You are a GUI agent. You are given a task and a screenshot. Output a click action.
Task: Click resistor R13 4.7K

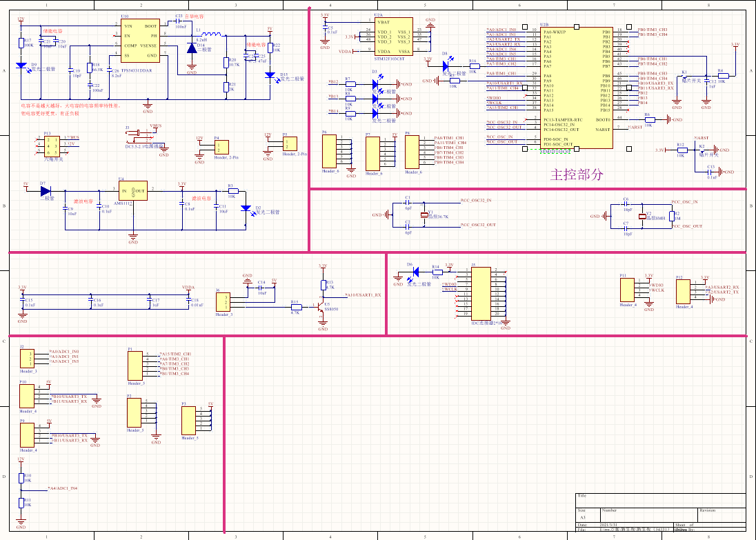(x=323, y=285)
